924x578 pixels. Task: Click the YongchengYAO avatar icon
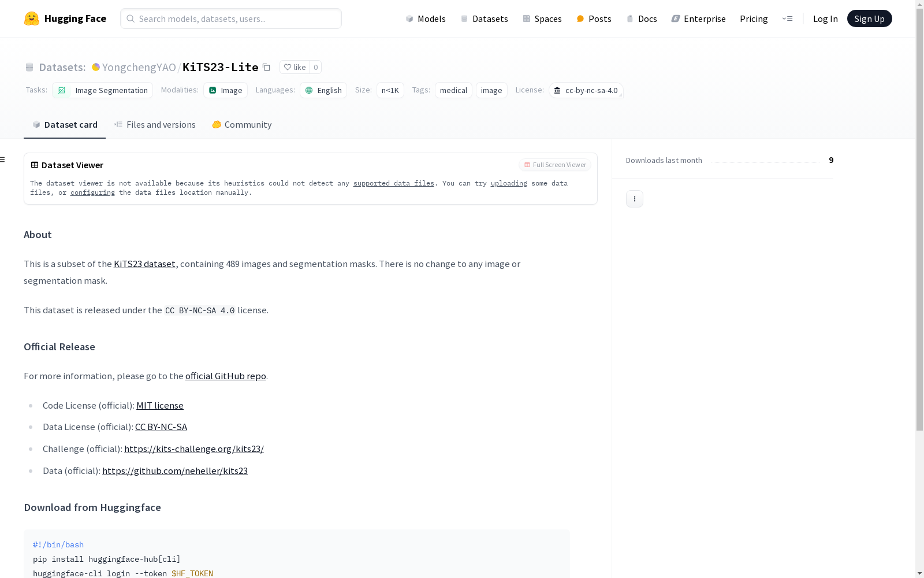click(x=96, y=67)
